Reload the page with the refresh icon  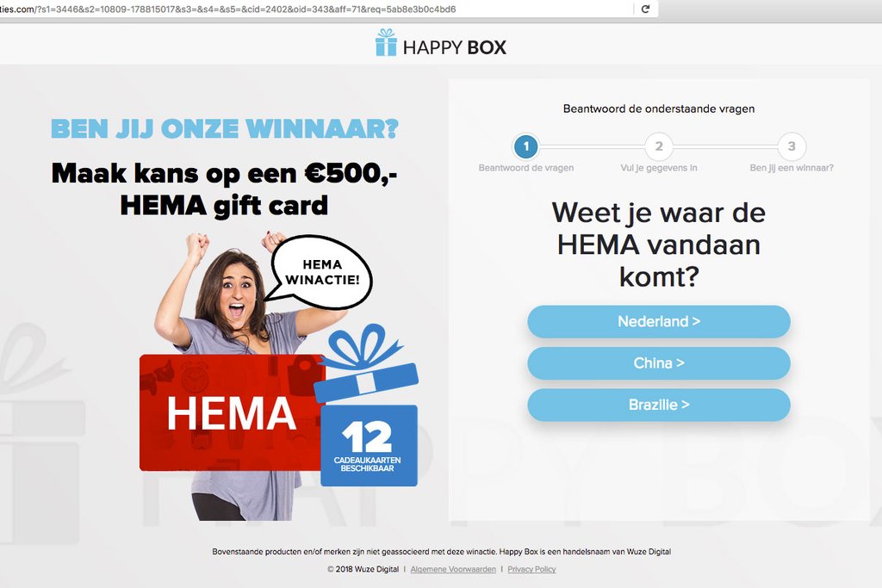point(645,9)
